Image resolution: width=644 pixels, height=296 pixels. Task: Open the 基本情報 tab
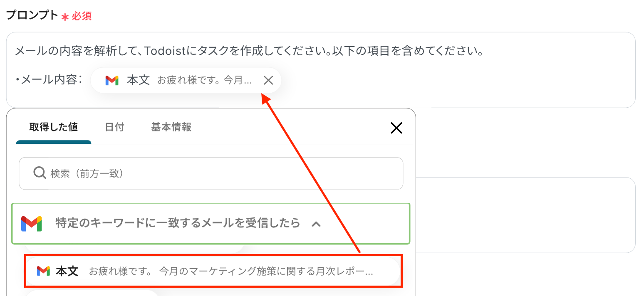click(x=171, y=127)
